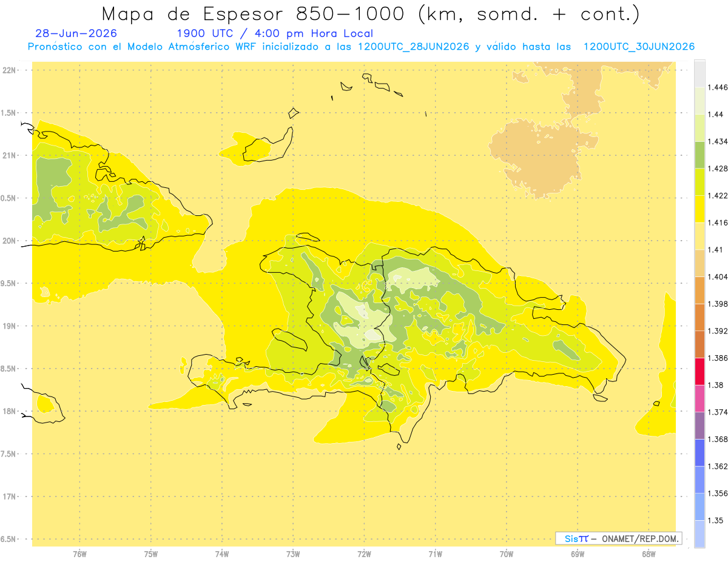The width and height of the screenshot is (728, 562).
Task: Click the '19N' latitude label
Action: coord(8,326)
